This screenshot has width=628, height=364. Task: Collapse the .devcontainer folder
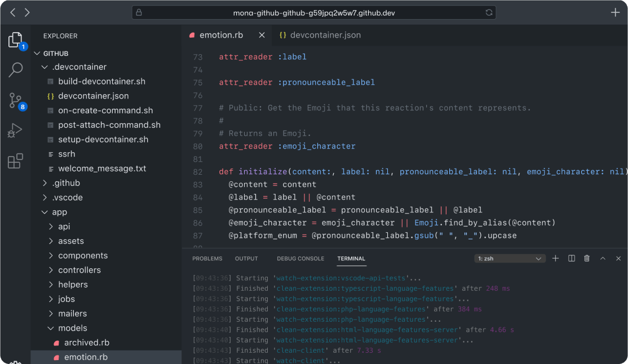tap(79, 67)
